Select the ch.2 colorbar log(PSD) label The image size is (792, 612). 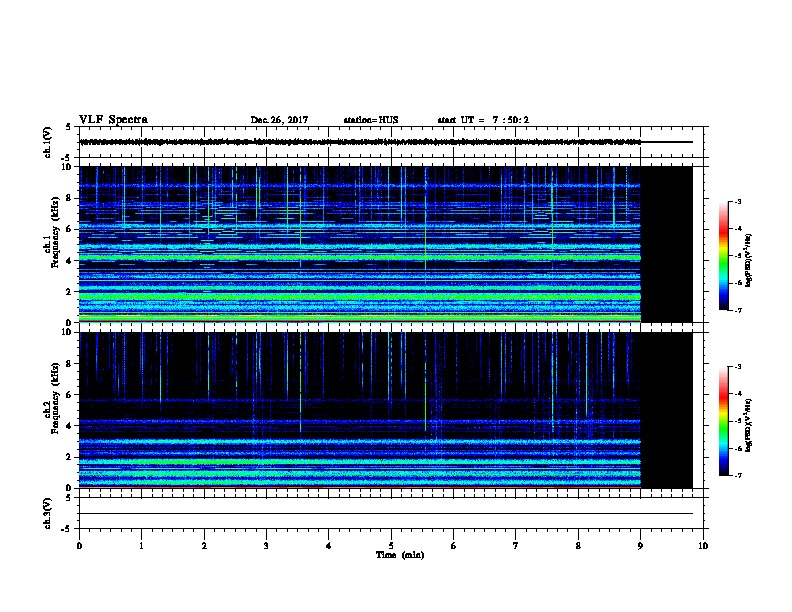click(x=749, y=425)
